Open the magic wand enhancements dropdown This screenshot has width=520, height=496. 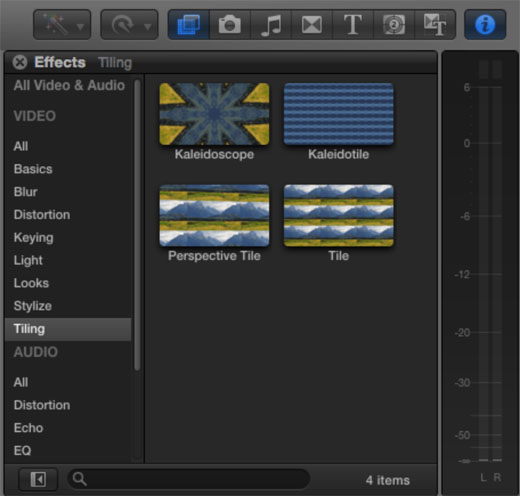(x=62, y=25)
